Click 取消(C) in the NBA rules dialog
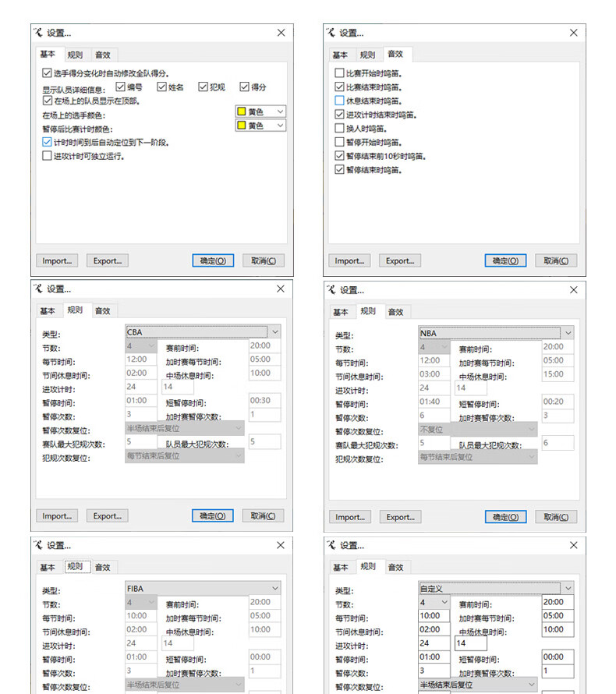 pyautogui.click(x=556, y=517)
